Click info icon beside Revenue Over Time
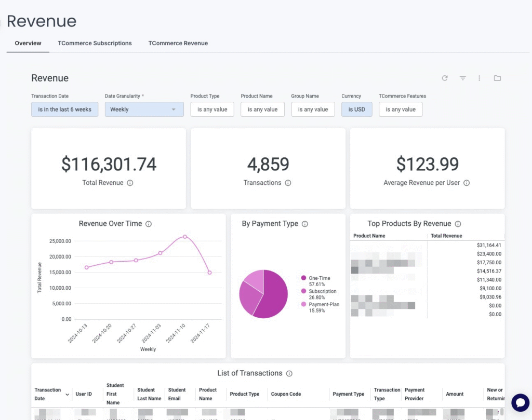This screenshot has height=420, width=532. 149,224
